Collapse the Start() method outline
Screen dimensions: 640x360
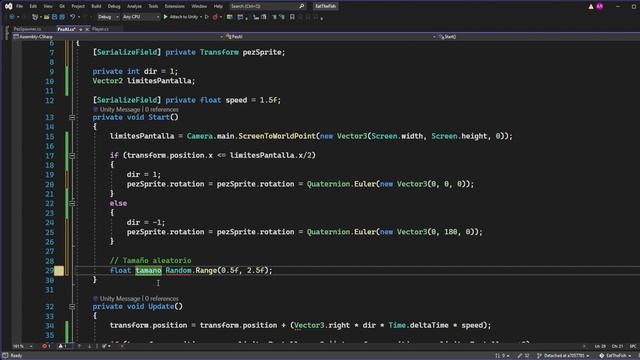click(72, 117)
